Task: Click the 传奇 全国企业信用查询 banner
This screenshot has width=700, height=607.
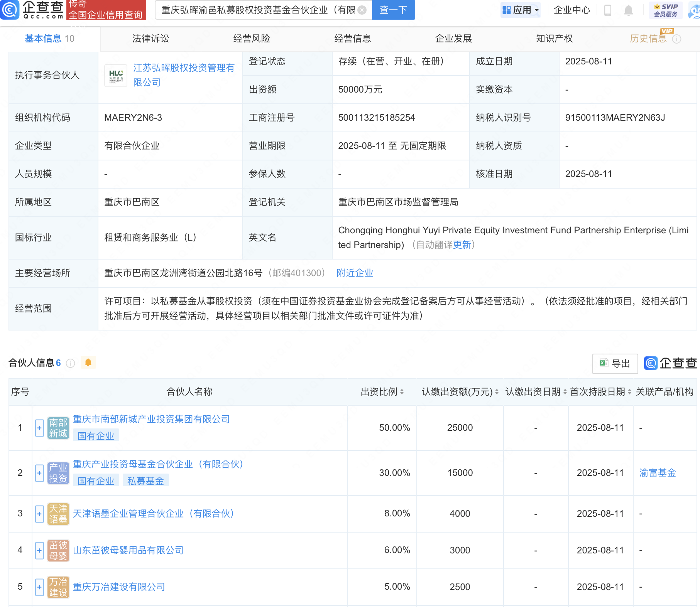Action: click(106, 10)
